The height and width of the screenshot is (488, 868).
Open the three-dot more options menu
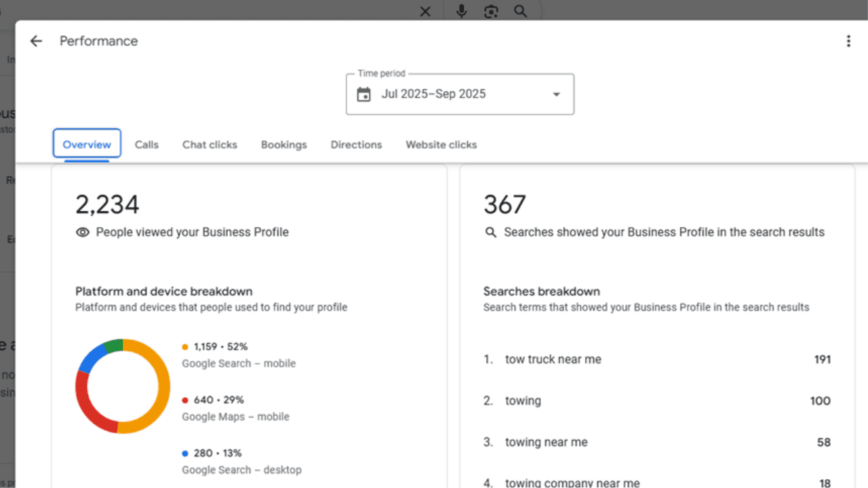click(x=848, y=41)
